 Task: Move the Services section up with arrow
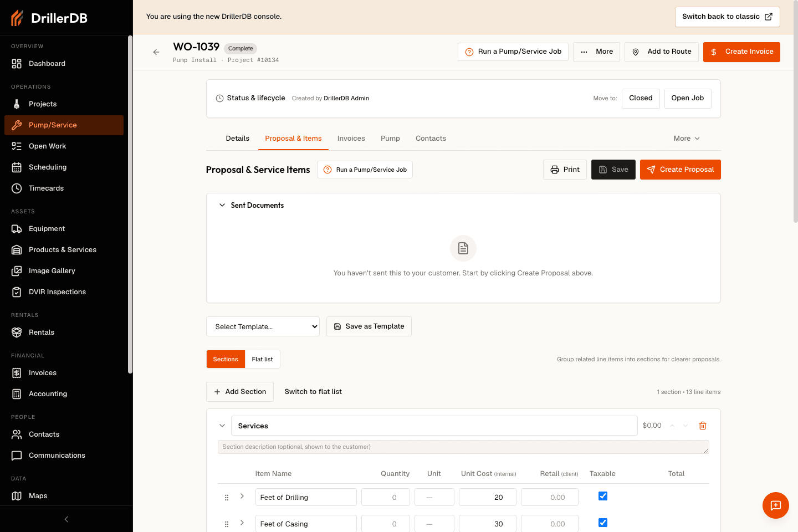672,426
